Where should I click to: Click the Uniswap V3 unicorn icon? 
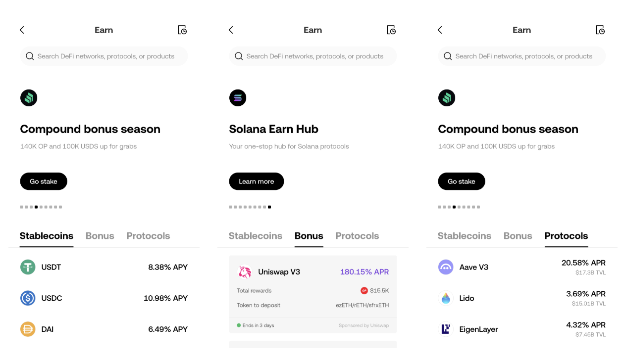coord(245,272)
